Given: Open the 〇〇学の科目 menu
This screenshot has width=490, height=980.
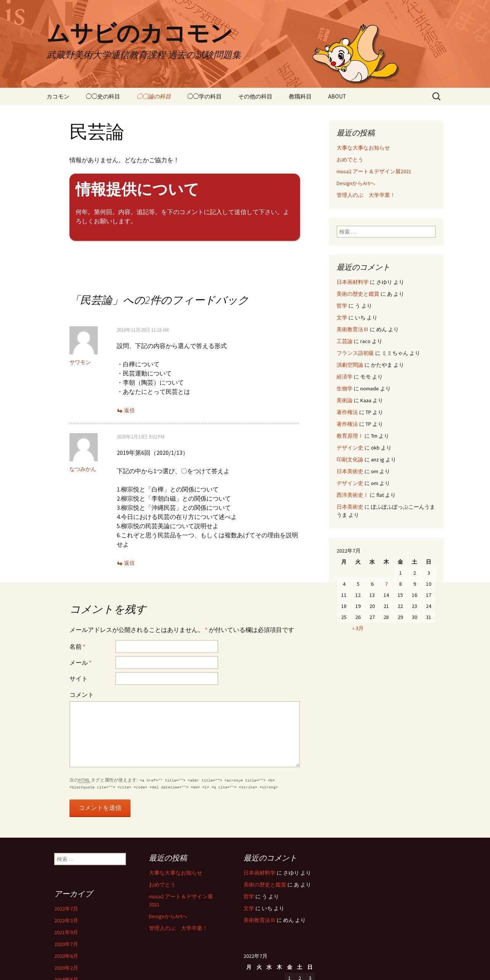Looking at the screenshot, I should (204, 97).
